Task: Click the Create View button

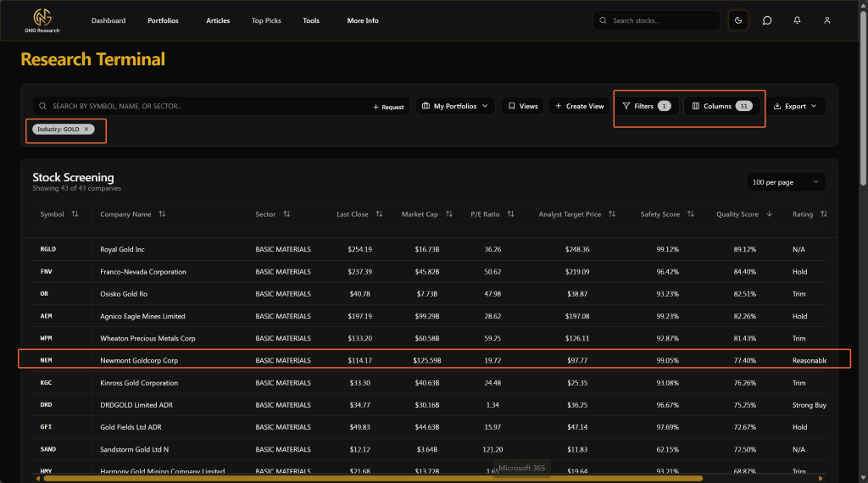Action: (580, 106)
